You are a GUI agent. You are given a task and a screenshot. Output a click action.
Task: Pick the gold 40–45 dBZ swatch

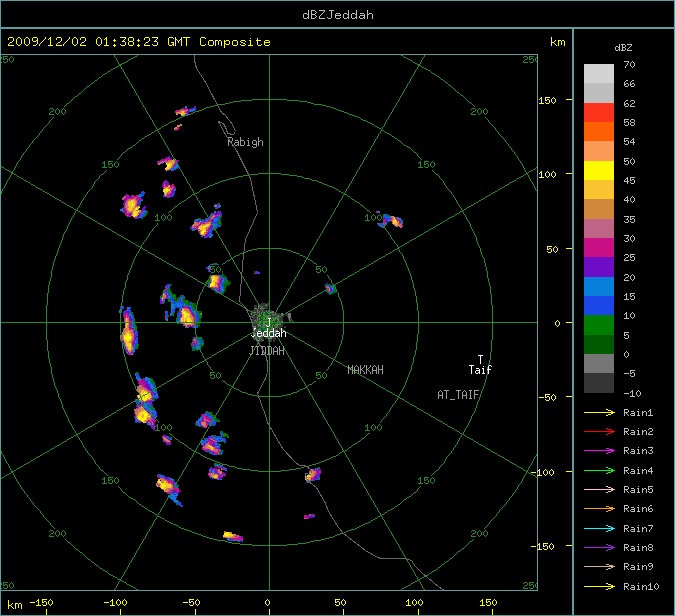tap(599, 189)
